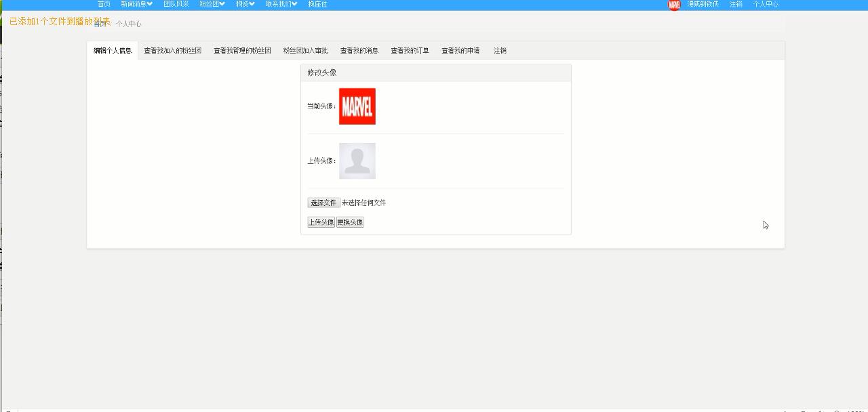The width and height of the screenshot is (868, 412).
Task: Click the 更换头像 button
Action: (x=350, y=222)
